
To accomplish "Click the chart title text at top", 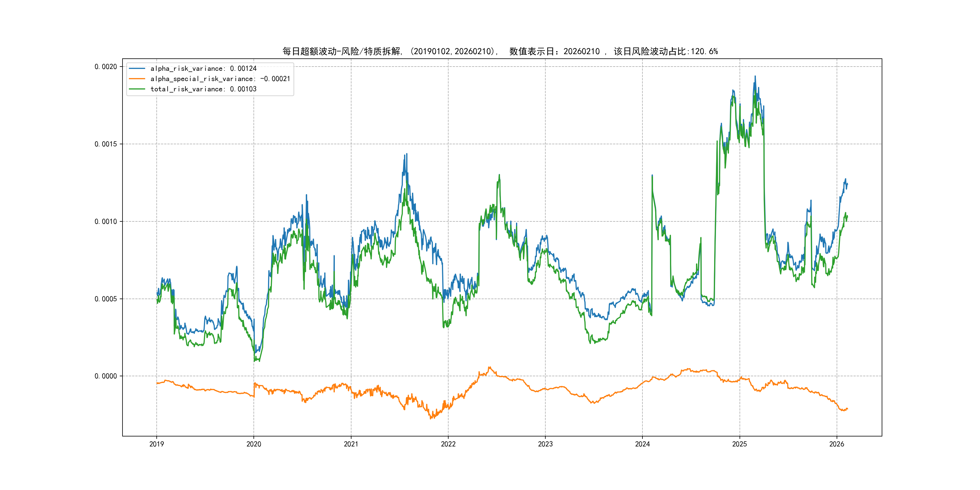I will coord(500,51).
